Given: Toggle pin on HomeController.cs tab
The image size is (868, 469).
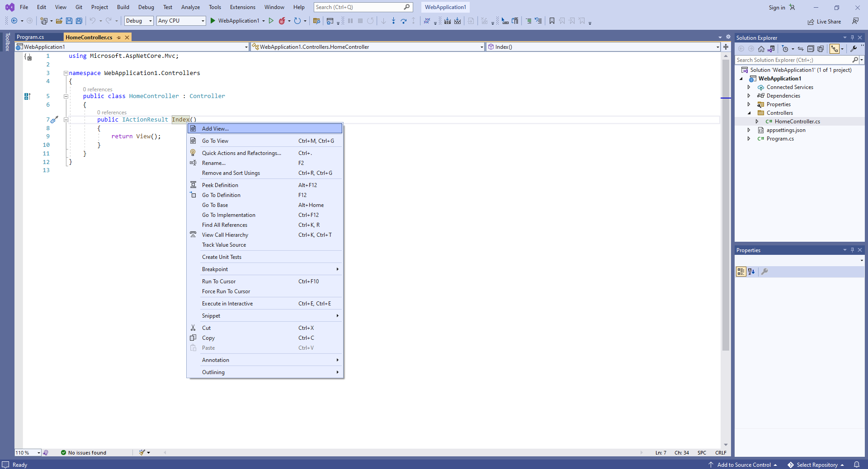Looking at the screenshot, I should (x=119, y=38).
